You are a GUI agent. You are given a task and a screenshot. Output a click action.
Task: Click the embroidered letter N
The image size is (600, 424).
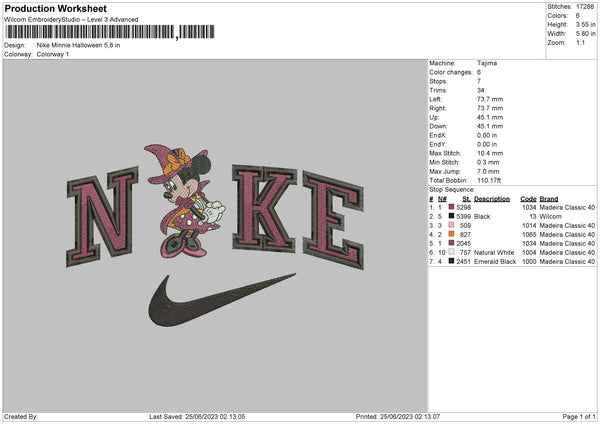coord(102,217)
